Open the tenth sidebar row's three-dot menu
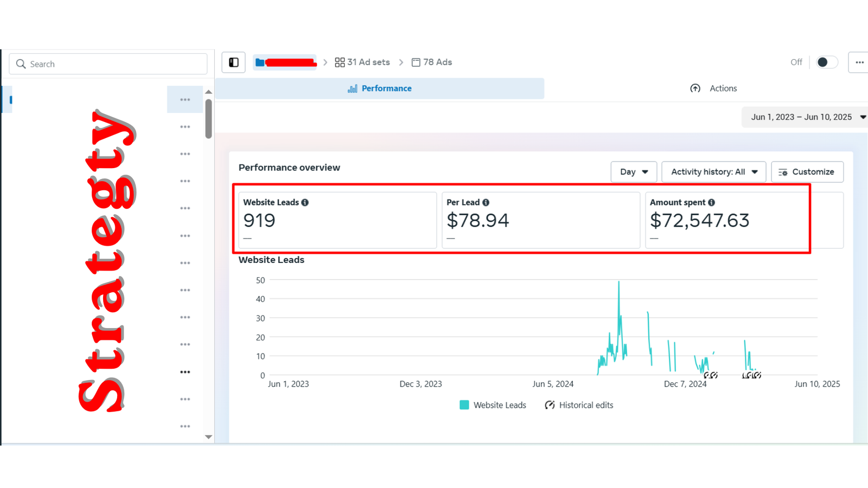The image size is (868, 488). 185,344
